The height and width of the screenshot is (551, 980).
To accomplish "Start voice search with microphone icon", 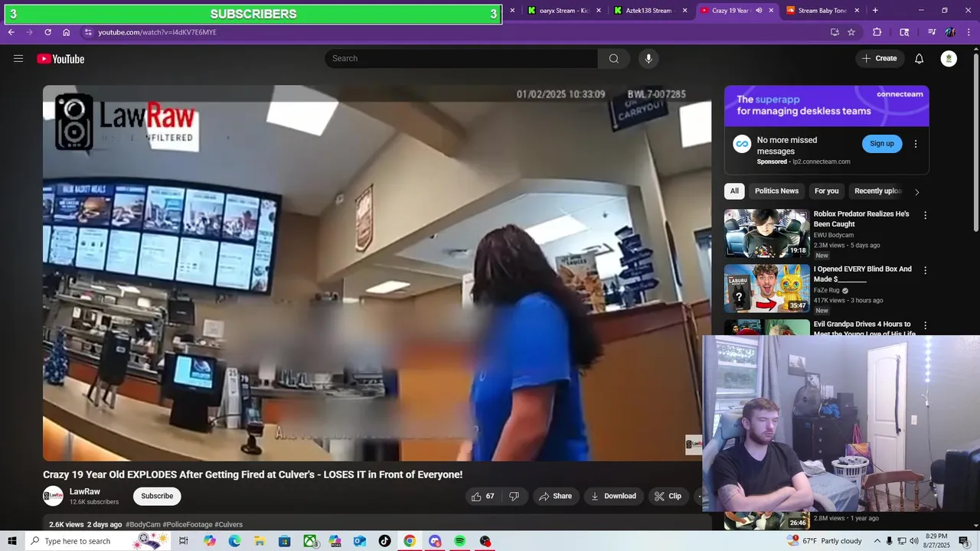I will (648, 59).
